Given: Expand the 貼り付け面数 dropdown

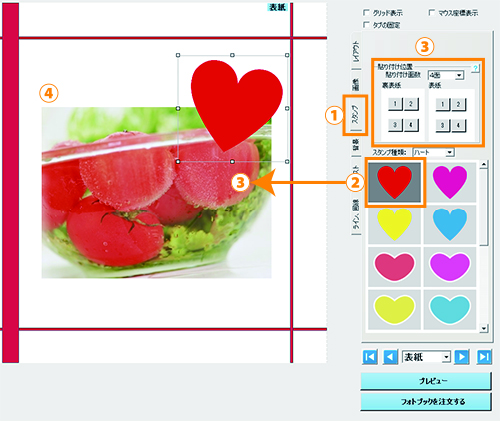Looking at the screenshot, I should pos(446,75).
